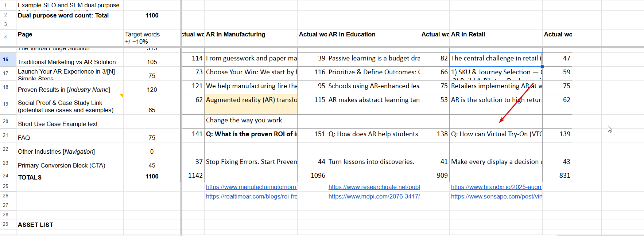Select target words value 105
The width and height of the screenshot is (644, 236).
click(x=152, y=60)
